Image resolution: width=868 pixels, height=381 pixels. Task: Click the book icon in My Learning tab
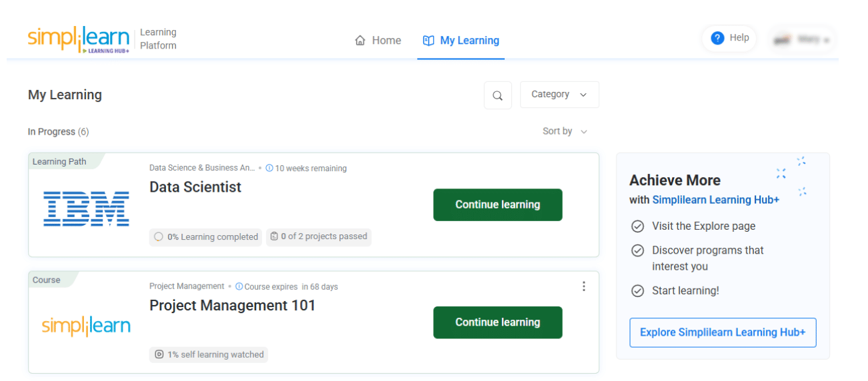click(429, 41)
